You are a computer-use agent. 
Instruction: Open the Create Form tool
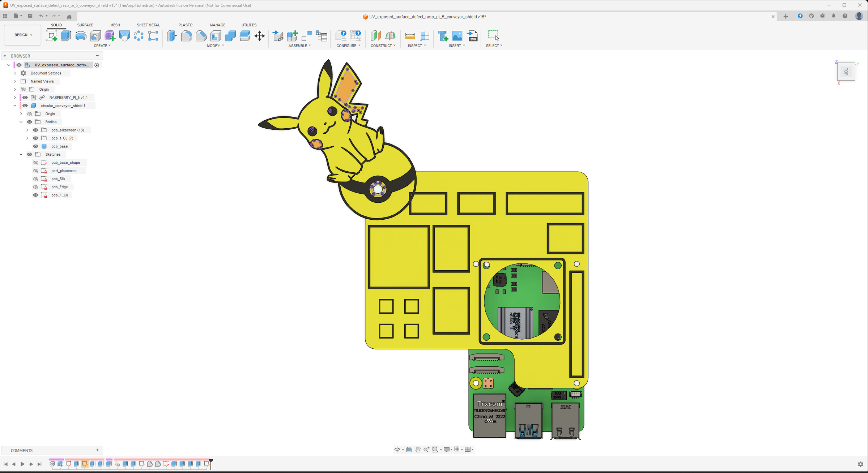110,36
